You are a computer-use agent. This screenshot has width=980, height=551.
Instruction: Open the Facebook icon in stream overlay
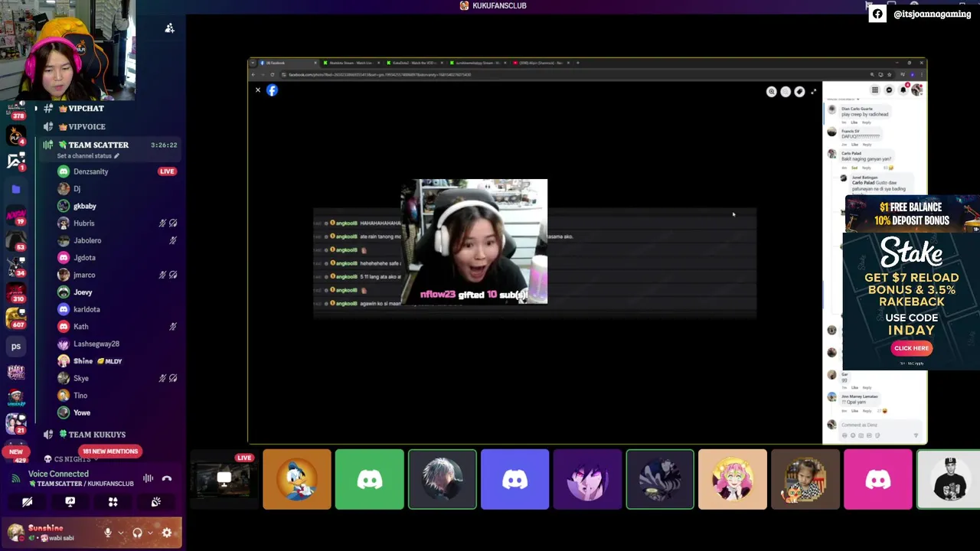(x=877, y=14)
